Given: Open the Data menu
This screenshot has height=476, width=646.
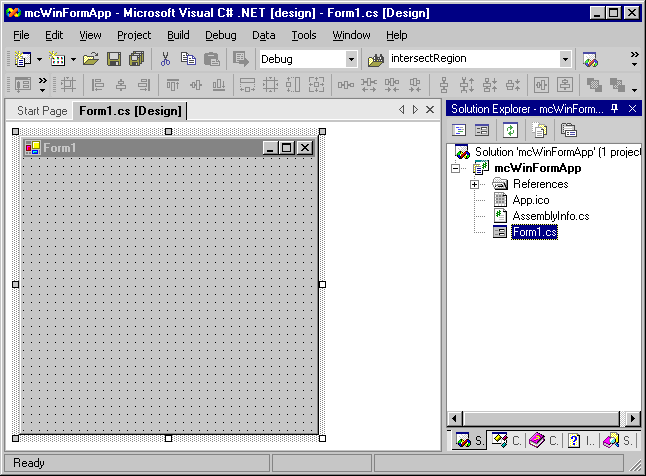Looking at the screenshot, I should coord(264,35).
